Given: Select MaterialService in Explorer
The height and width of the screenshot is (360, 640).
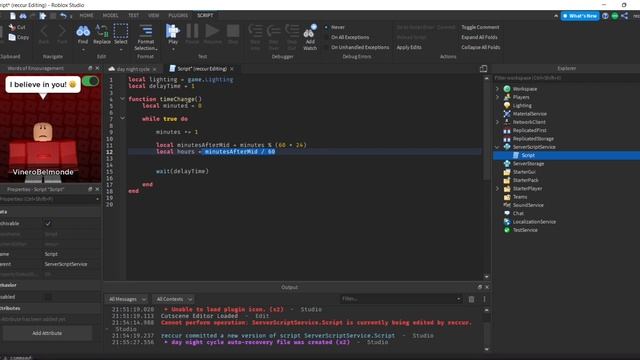Looking at the screenshot, I should pos(529,114).
